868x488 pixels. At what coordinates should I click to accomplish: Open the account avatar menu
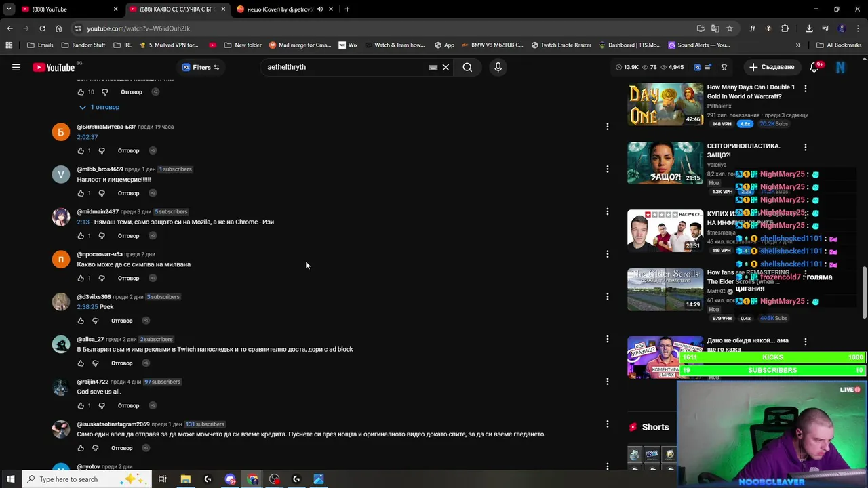pos(840,67)
